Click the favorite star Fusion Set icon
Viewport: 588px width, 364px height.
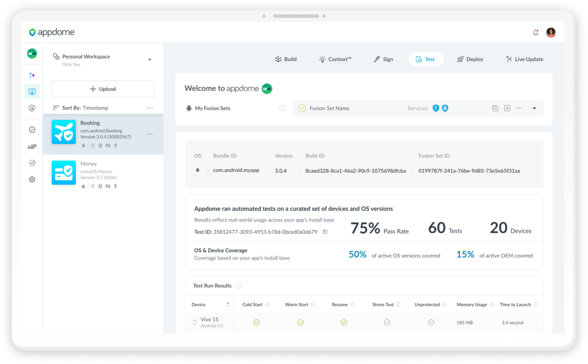pos(507,109)
